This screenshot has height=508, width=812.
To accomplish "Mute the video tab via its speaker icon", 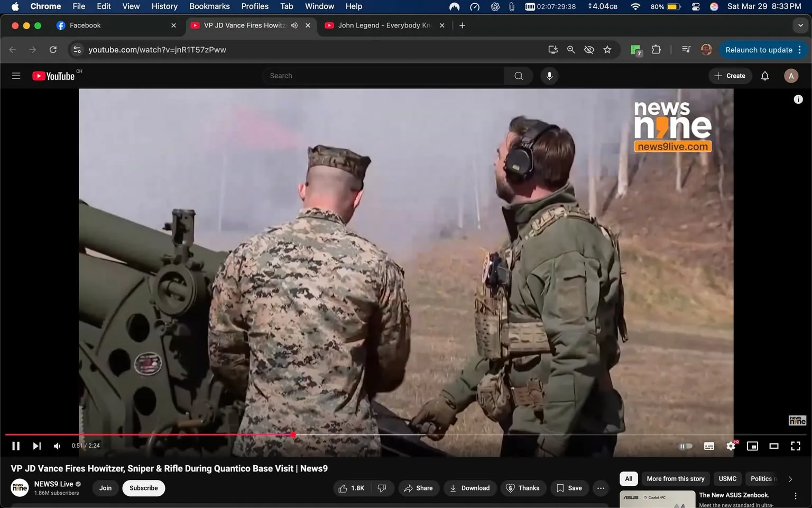I will point(294,25).
